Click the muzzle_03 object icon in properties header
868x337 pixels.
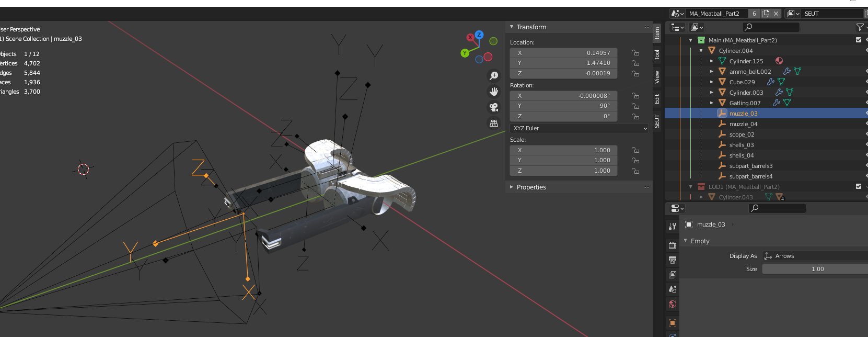coord(689,224)
